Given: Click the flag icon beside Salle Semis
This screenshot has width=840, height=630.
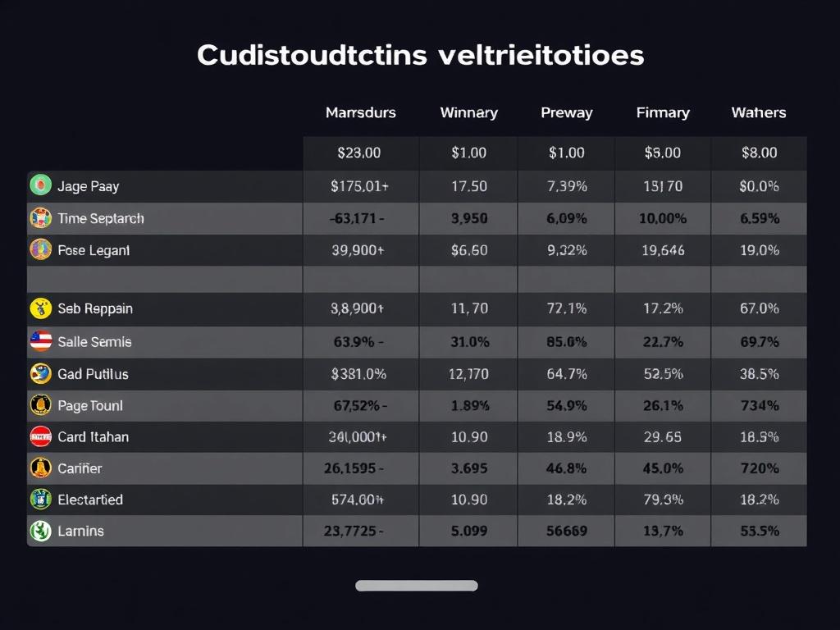Looking at the screenshot, I should (x=40, y=341).
